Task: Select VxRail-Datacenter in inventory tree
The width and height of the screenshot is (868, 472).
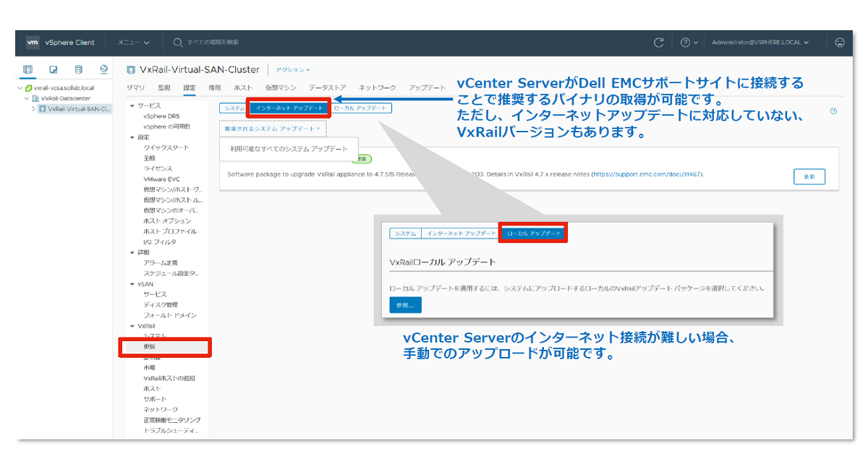Action: coord(66,98)
